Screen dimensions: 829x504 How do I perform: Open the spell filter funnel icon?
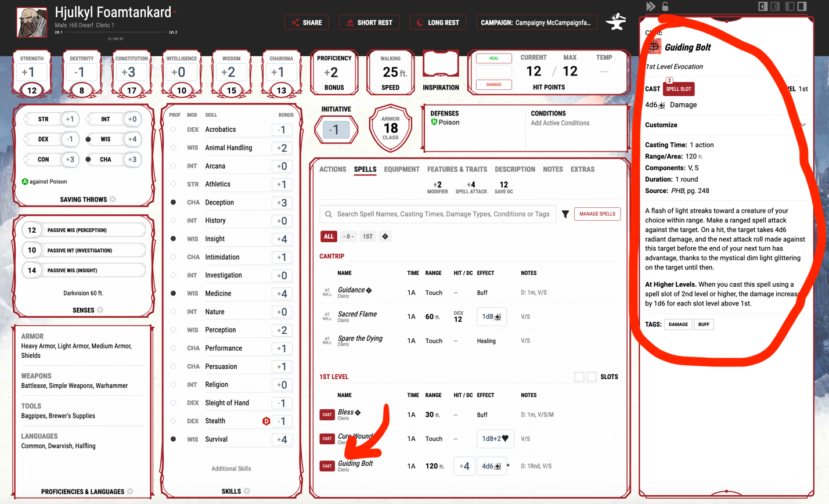tap(565, 214)
